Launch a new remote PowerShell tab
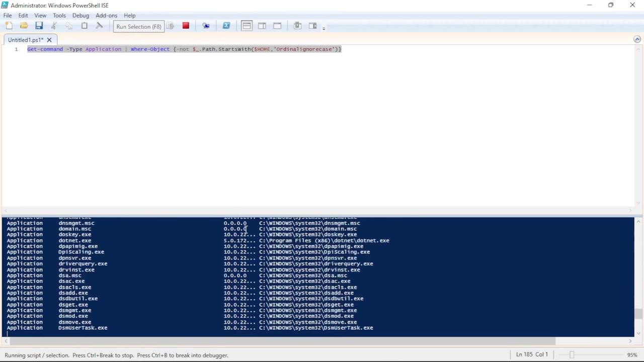Image resolution: width=644 pixels, height=362 pixels. (206, 26)
